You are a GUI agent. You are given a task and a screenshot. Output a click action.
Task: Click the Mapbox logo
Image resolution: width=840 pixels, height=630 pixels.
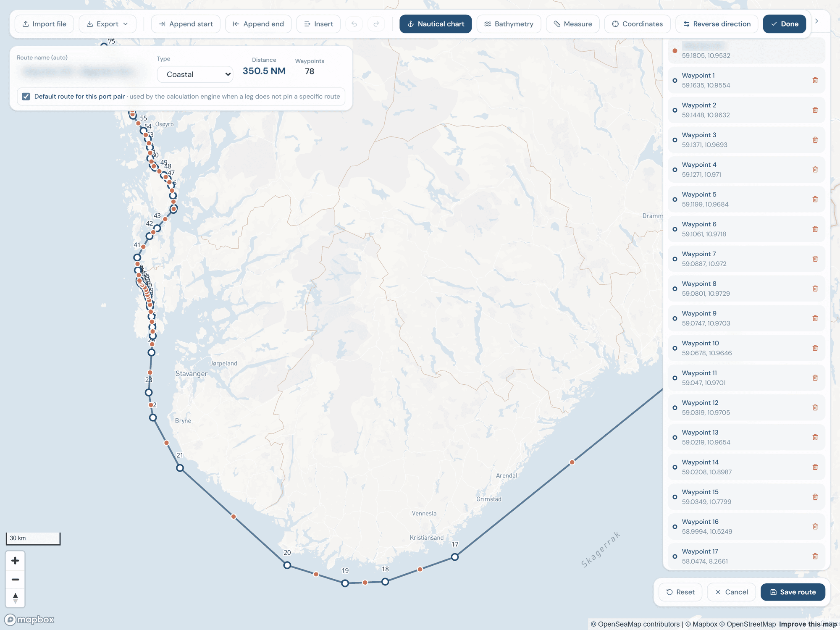click(29, 619)
